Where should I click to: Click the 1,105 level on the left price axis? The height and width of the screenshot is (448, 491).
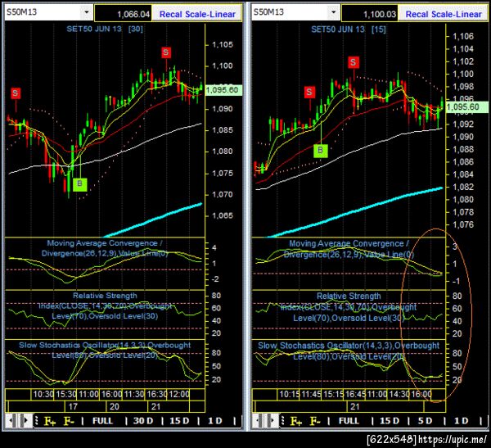[223, 44]
